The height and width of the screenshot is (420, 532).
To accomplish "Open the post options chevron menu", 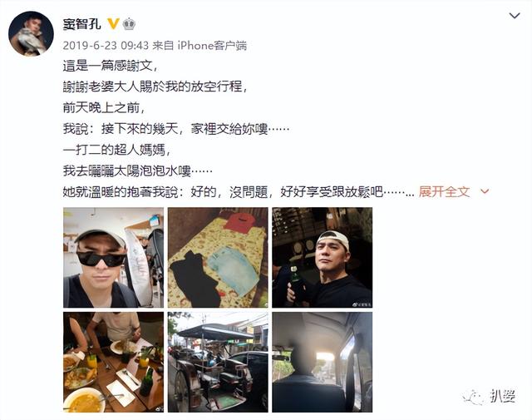I will [515, 16].
